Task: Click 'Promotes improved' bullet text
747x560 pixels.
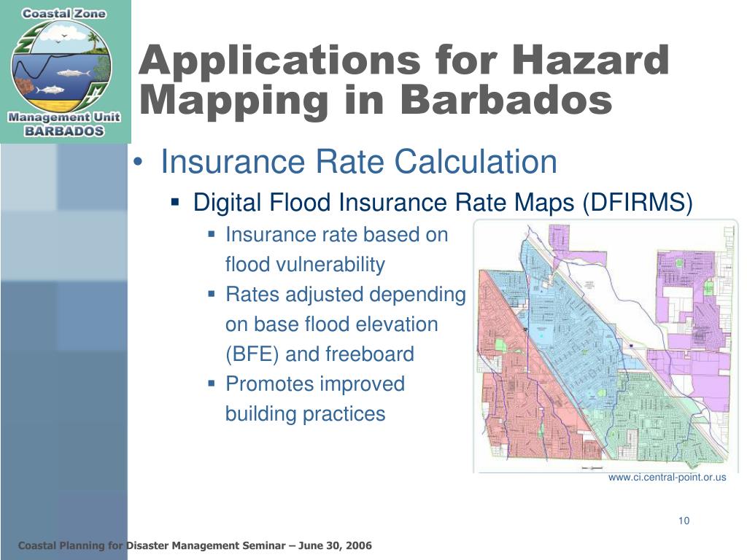Action: click(315, 384)
